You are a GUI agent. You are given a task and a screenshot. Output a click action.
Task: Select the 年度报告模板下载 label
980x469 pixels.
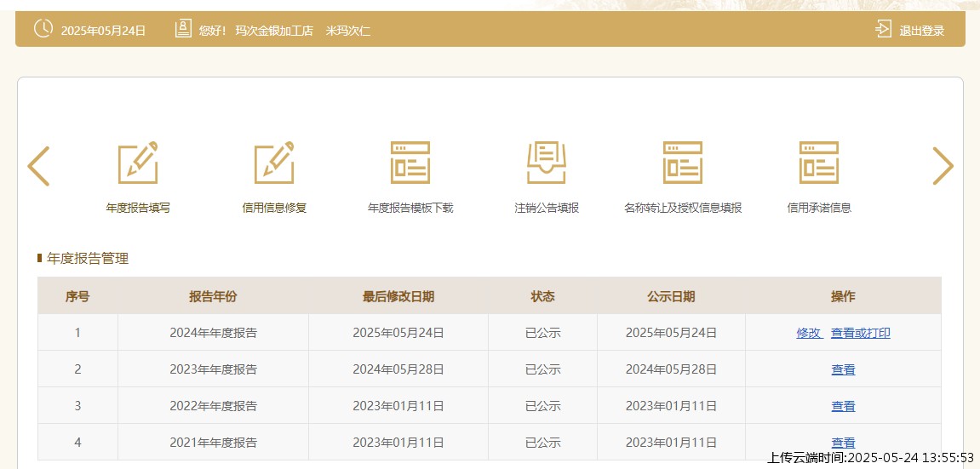tap(410, 208)
